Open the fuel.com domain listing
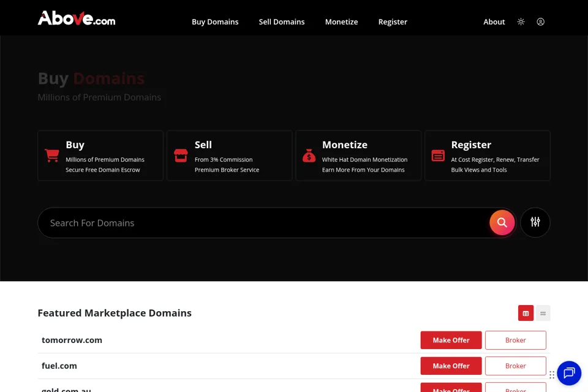This screenshot has width=588, height=392. point(59,366)
